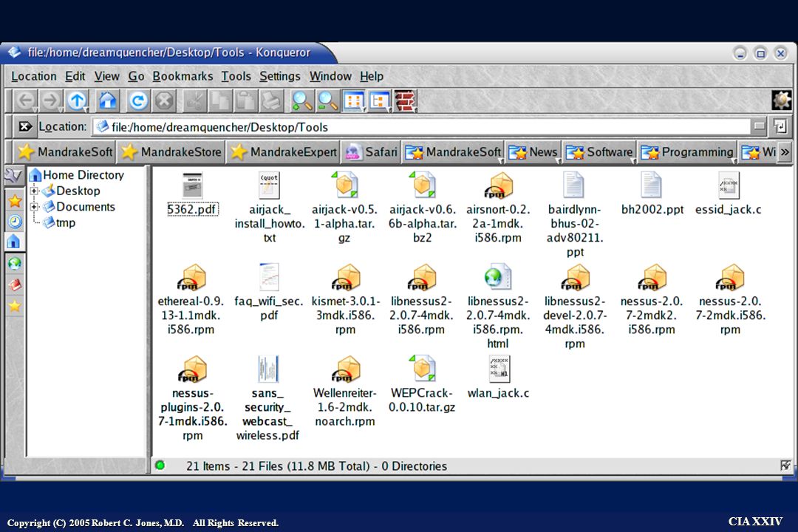This screenshot has width=798, height=532.
Task: Click the Go button beside location bar
Action: click(x=780, y=126)
